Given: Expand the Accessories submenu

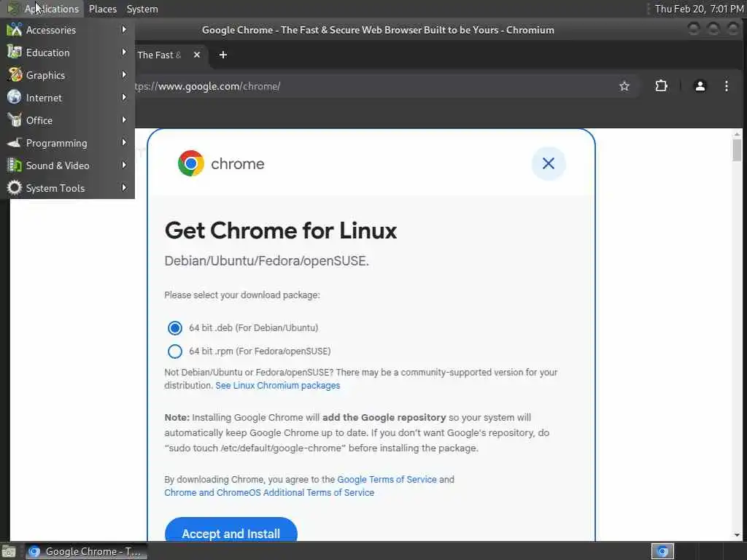Looking at the screenshot, I should 68,30.
